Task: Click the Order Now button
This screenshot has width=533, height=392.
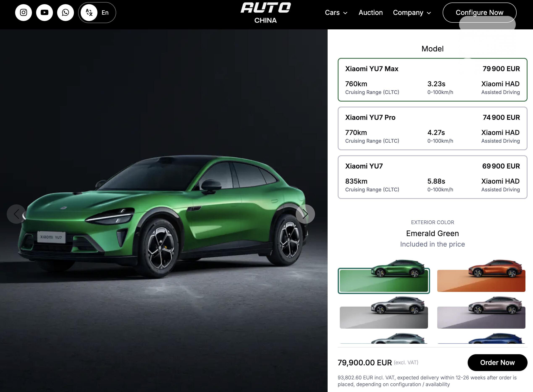Action: pos(497,362)
